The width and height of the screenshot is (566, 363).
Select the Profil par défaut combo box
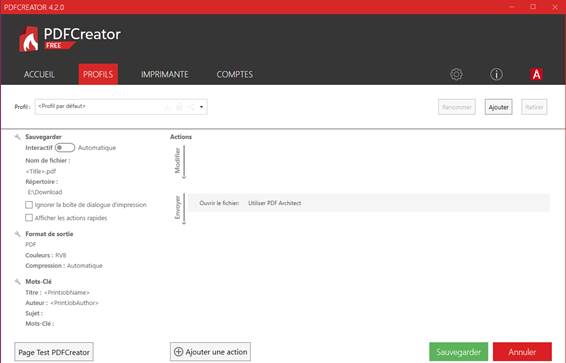click(121, 107)
